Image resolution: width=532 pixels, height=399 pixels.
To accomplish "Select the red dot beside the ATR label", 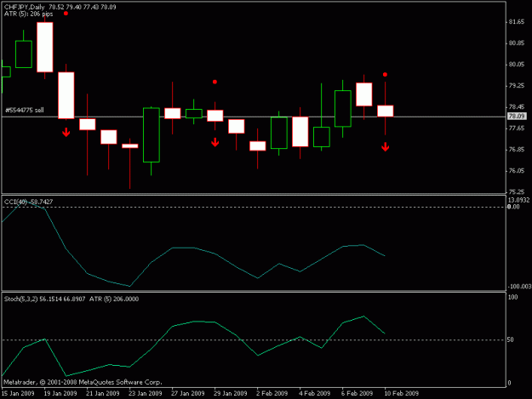I will (66, 14).
